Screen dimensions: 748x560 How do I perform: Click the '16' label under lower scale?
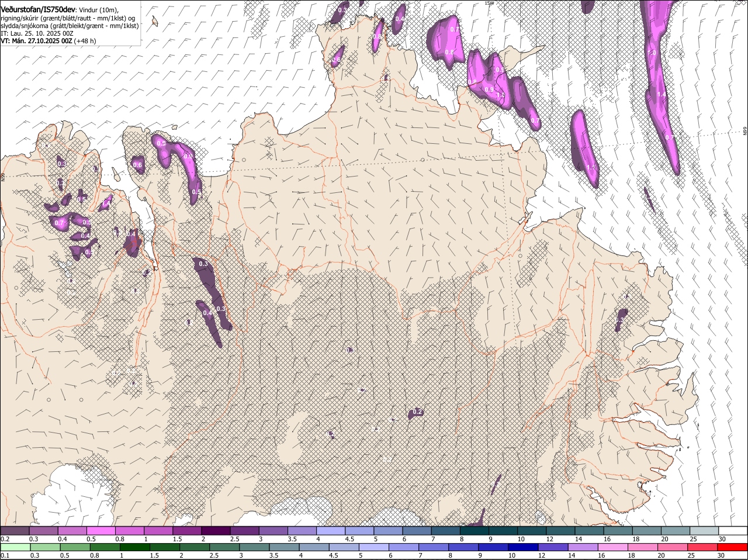click(601, 556)
